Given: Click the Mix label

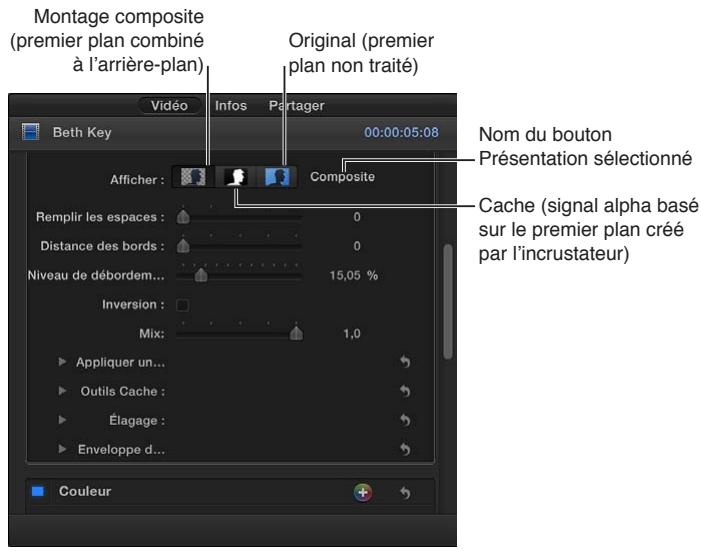Looking at the screenshot, I should pos(152,334).
